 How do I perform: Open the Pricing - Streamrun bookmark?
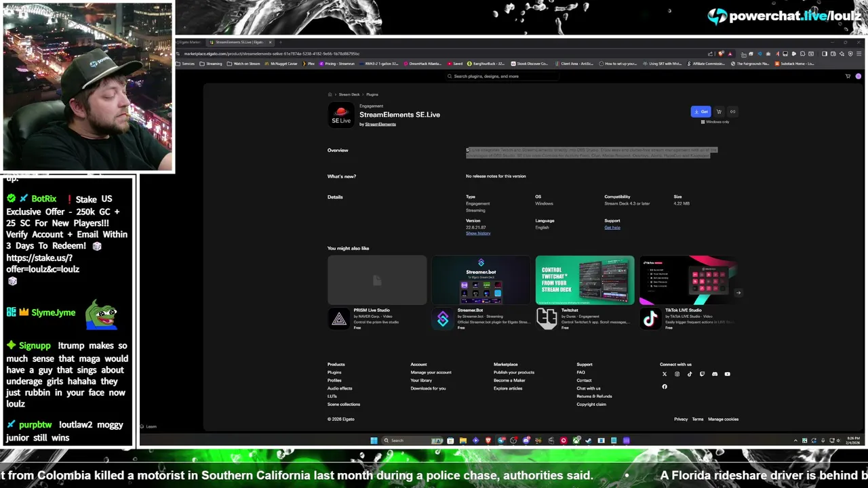(338, 64)
